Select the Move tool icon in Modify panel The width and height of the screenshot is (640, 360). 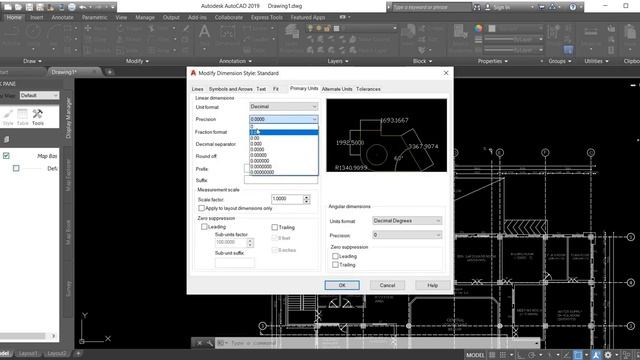[x=88, y=28]
